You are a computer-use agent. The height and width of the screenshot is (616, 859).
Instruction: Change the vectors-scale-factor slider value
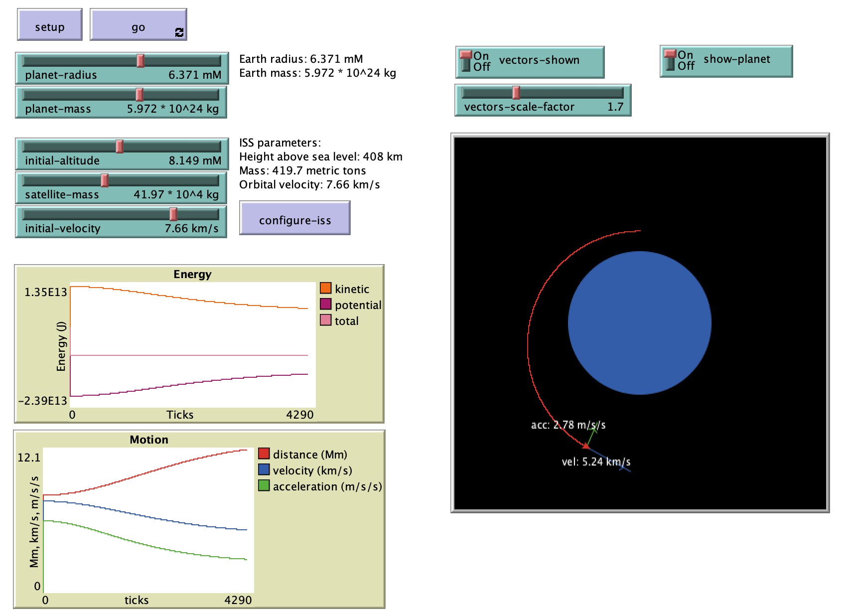(517, 92)
